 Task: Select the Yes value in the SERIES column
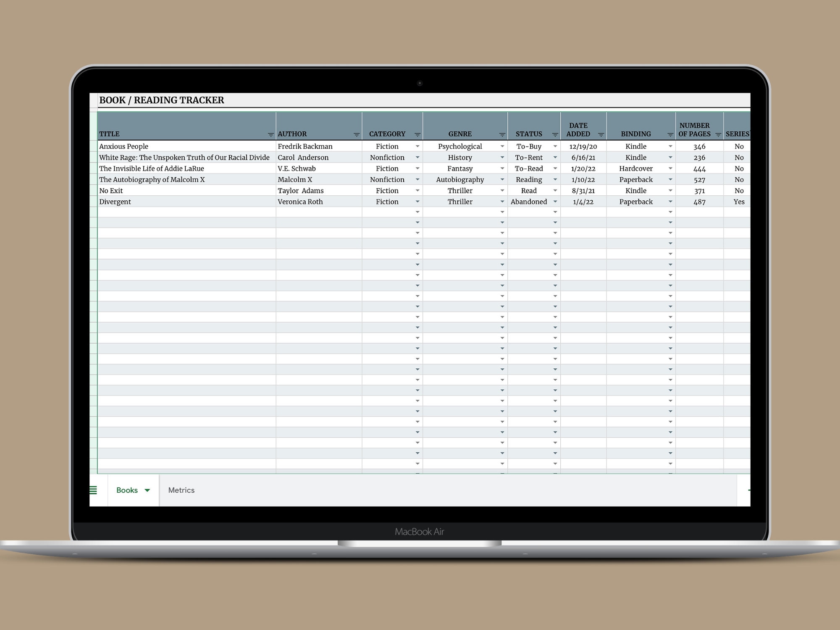tap(739, 202)
